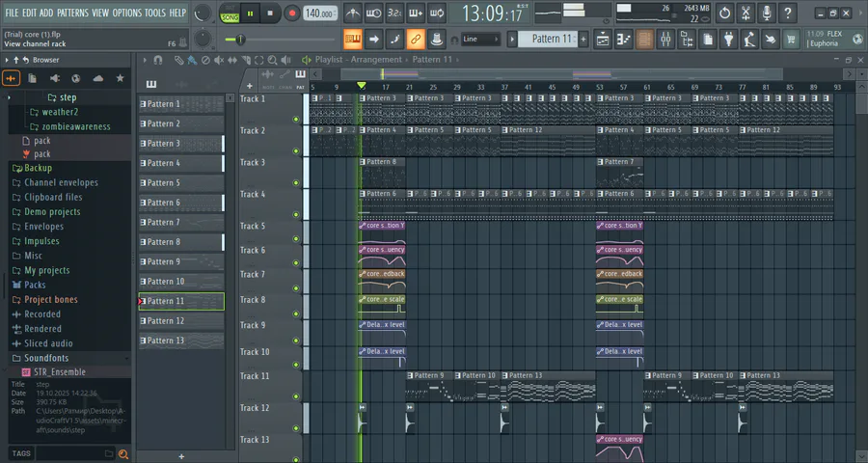This screenshot has width=868, height=463.
Task: Mute Track 8 with its green dot
Action: click(296, 313)
